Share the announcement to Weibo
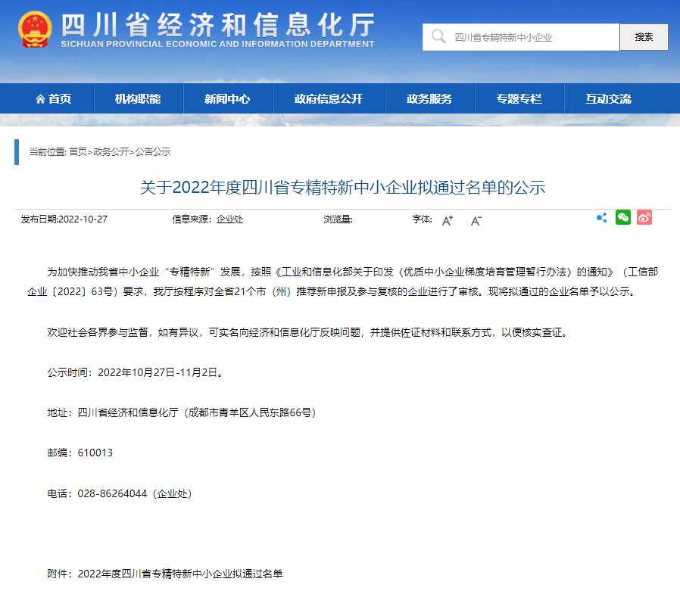680x616 pixels. click(x=644, y=217)
